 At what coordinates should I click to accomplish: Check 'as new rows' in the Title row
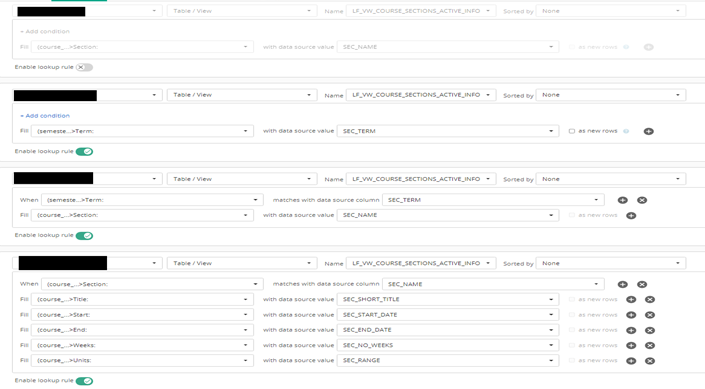[572, 299]
